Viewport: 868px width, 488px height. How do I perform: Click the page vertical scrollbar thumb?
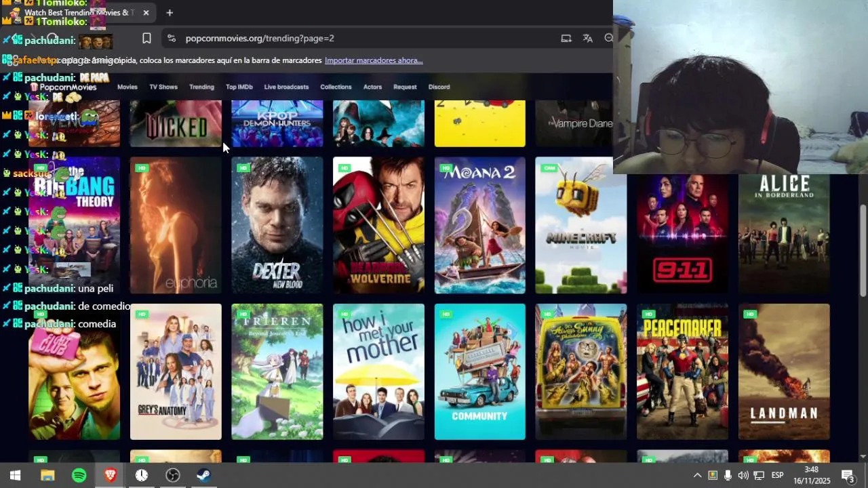(863, 249)
